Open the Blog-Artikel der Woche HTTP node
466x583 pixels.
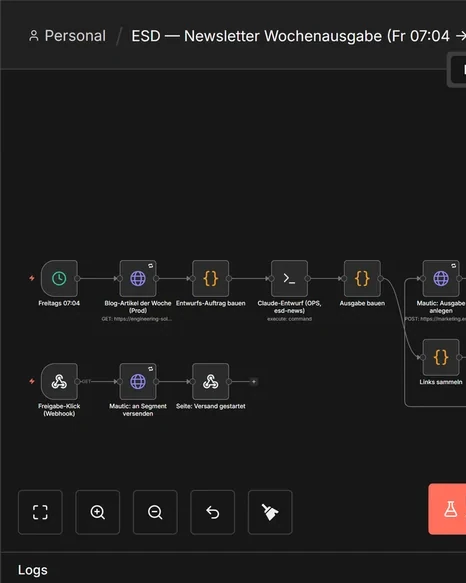(x=138, y=278)
